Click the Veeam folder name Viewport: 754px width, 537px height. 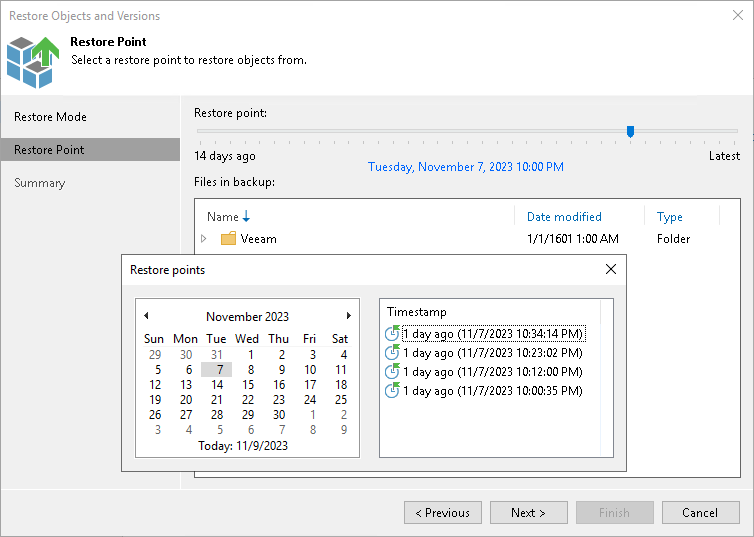[x=259, y=238]
